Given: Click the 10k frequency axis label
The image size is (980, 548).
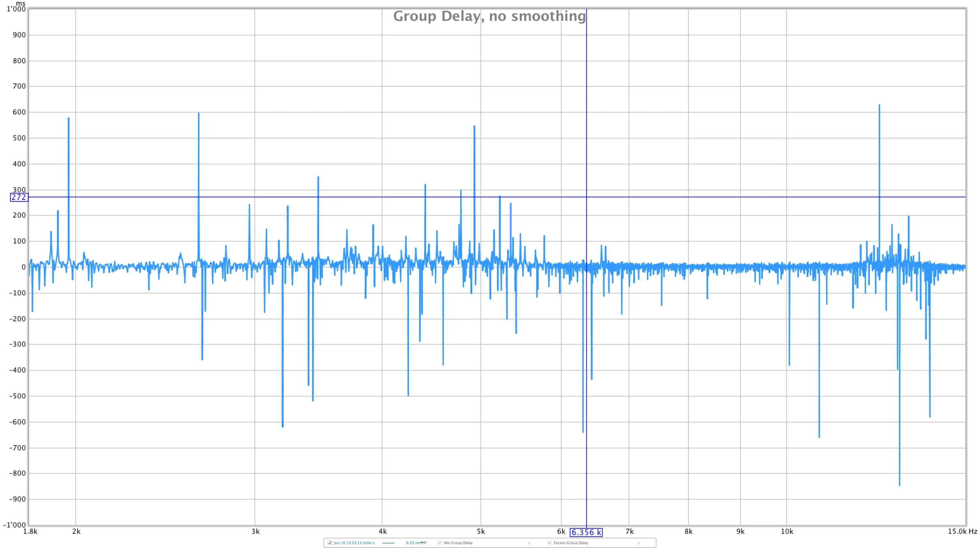Looking at the screenshot, I should tap(787, 531).
